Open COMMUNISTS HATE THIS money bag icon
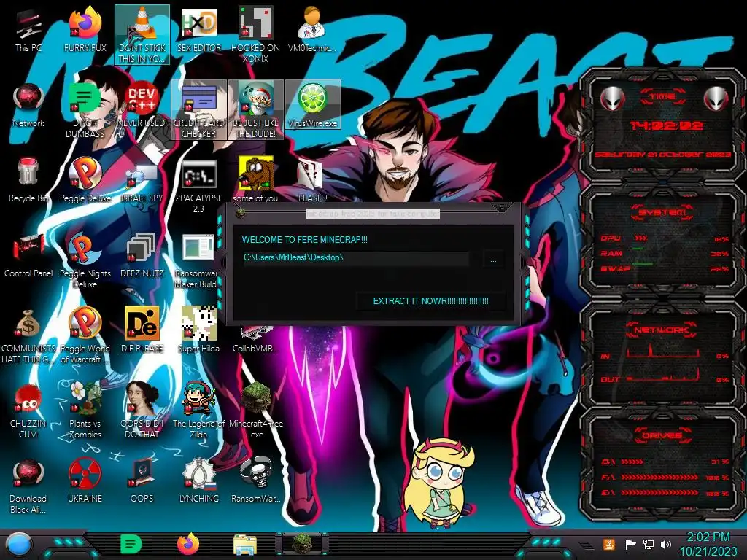Screen dimensions: 747x560 (28, 335)
